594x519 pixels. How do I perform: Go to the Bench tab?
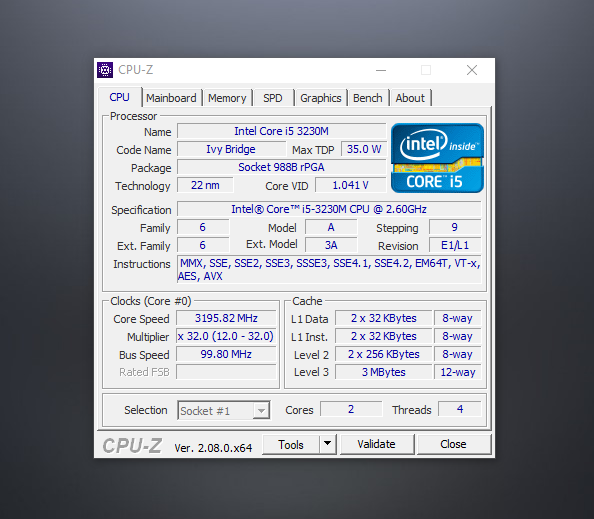367,98
